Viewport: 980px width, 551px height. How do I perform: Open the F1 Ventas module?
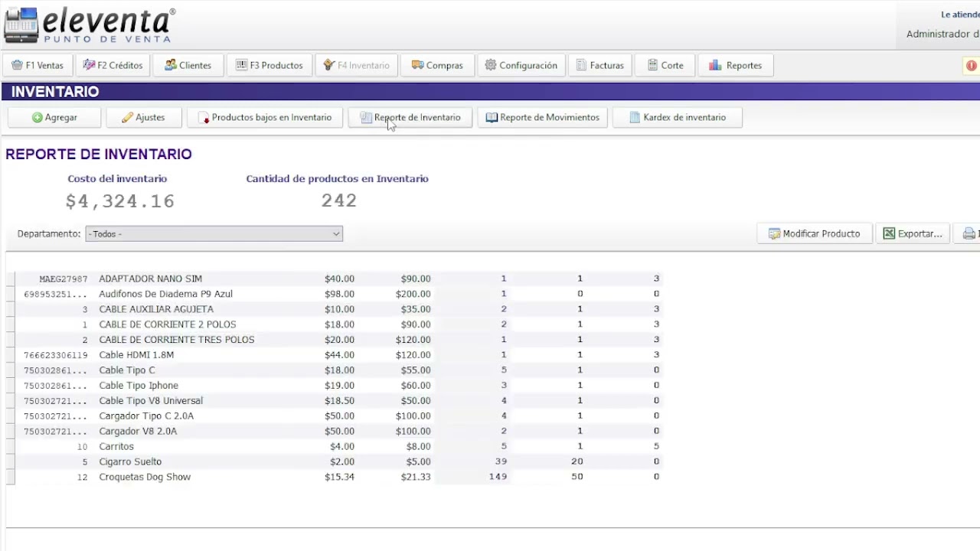click(38, 65)
